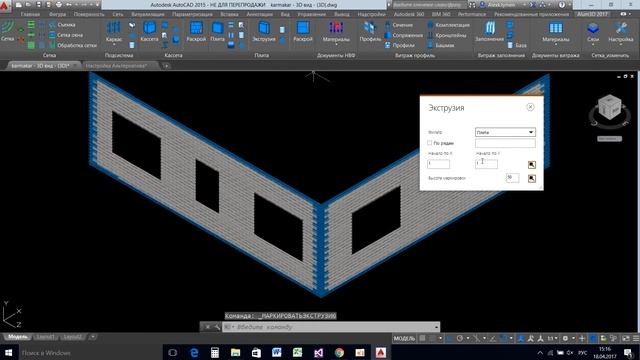Click the Заполнения icon

pos(489,28)
